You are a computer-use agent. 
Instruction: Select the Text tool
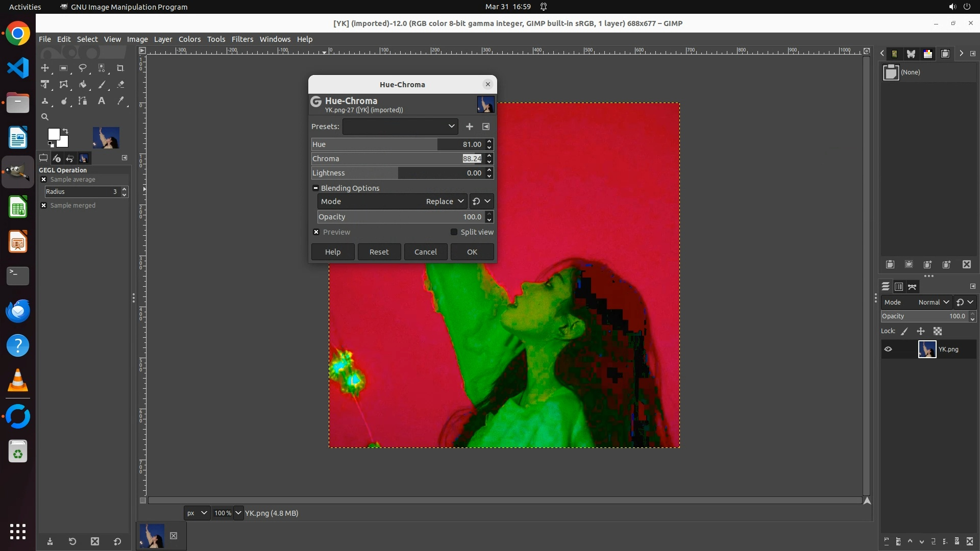(102, 101)
